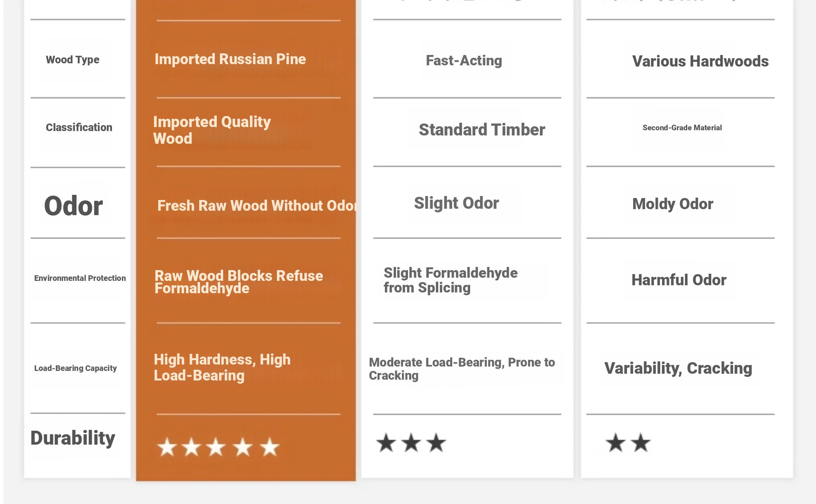The height and width of the screenshot is (504, 816).
Task: Click the Durability row label
Action: pyautogui.click(x=73, y=438)
